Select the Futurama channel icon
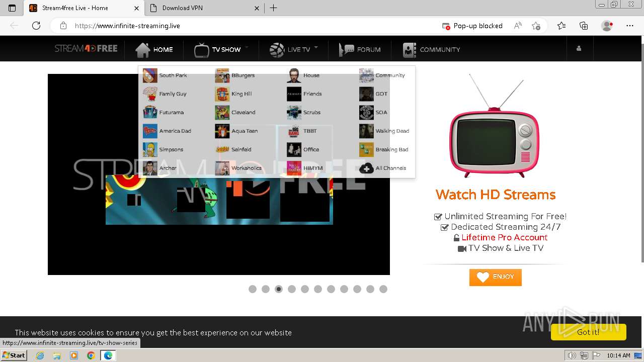The height and width of the screenshot is (362, 644). (150, 113)
